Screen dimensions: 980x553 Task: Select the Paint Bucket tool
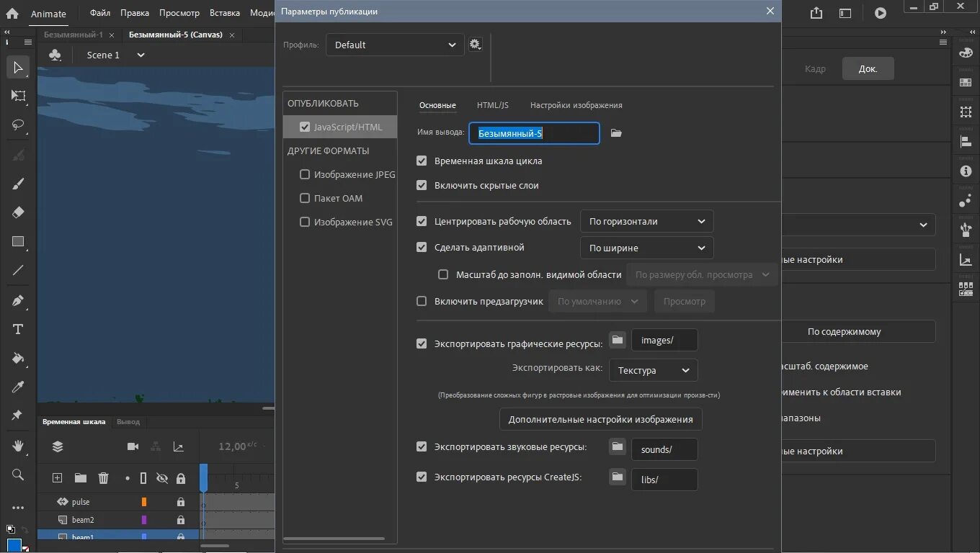click(18, 358)
